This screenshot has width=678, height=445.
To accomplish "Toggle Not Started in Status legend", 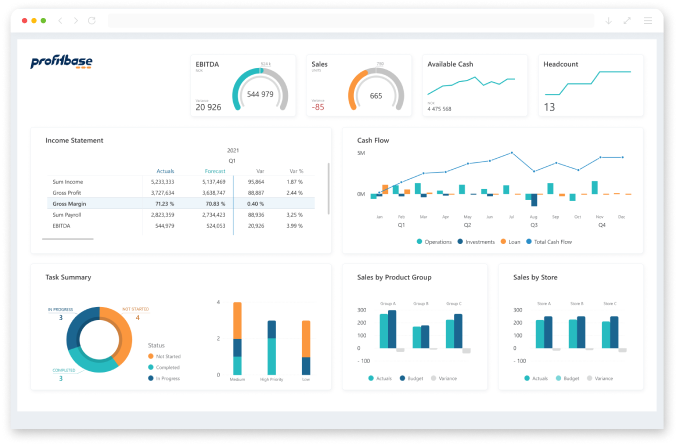I will coord(164,356).
